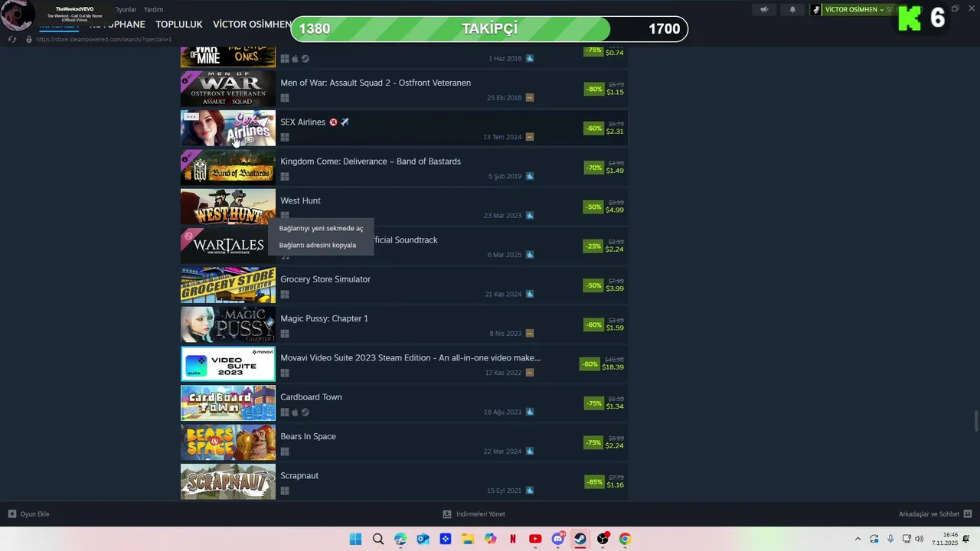Open Men of War: Assault Squad 2 title link
The width and height of the screenshot is (980, 551).
[376, 83]
